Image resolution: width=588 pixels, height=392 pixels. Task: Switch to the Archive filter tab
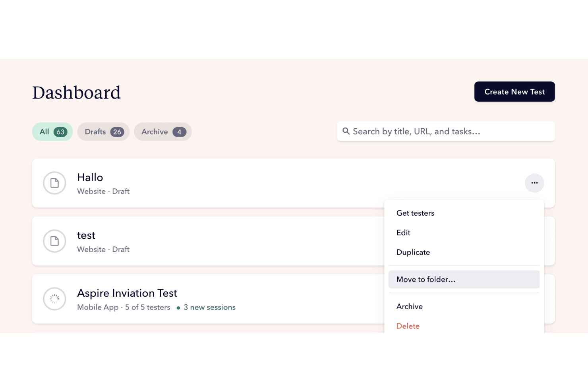click(x=163, y=132)
